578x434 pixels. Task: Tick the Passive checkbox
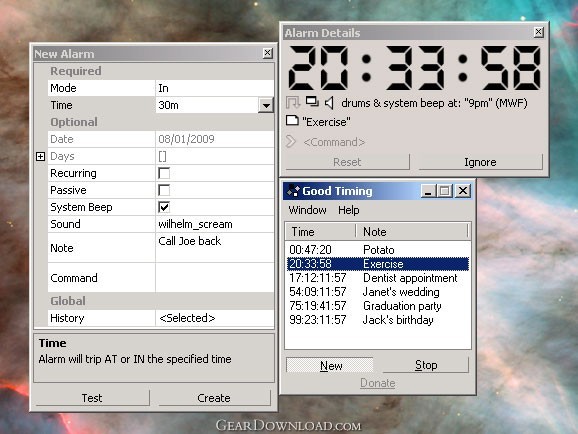point(164,190)
